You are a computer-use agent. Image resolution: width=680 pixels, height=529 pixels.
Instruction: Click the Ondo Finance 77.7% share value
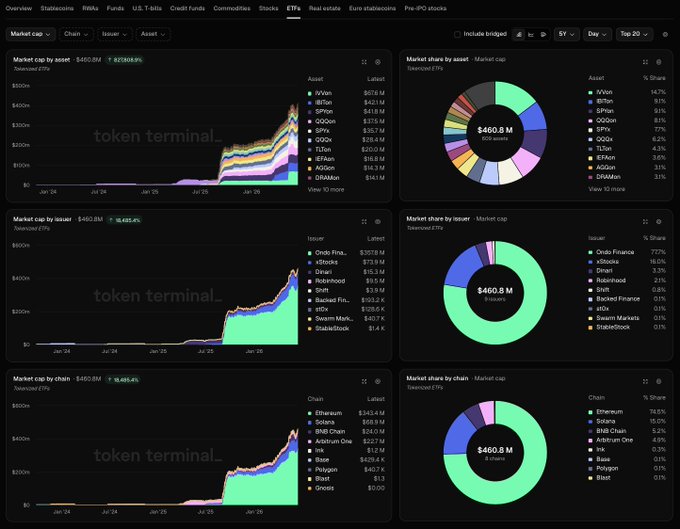pos(658,252)
